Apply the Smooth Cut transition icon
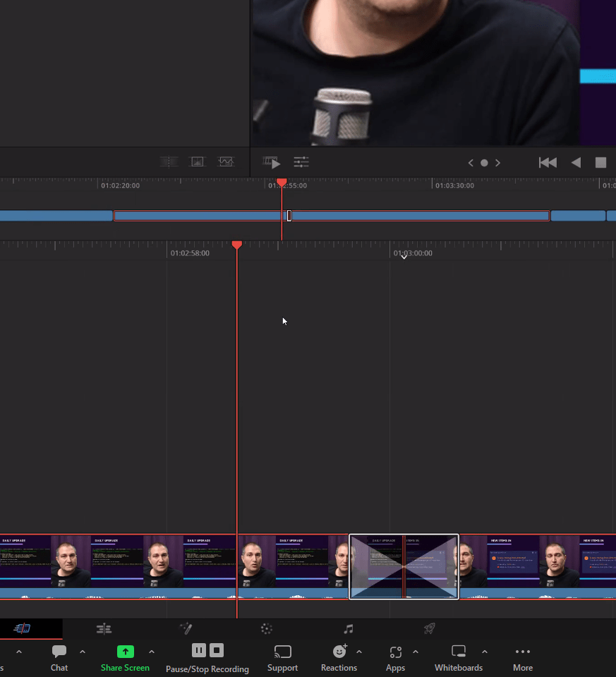This screenshot has height=677, width=616. click(x=226, y=162)
